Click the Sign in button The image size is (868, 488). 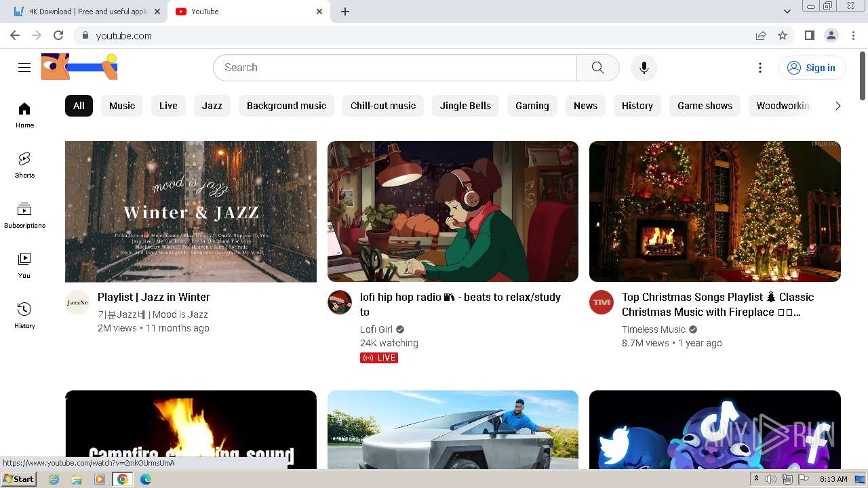pos(812,67)
